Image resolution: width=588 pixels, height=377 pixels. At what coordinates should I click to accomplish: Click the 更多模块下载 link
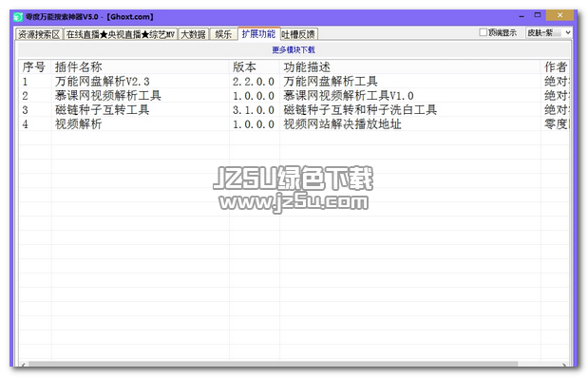pyautogui.click(x=294, y=49)
